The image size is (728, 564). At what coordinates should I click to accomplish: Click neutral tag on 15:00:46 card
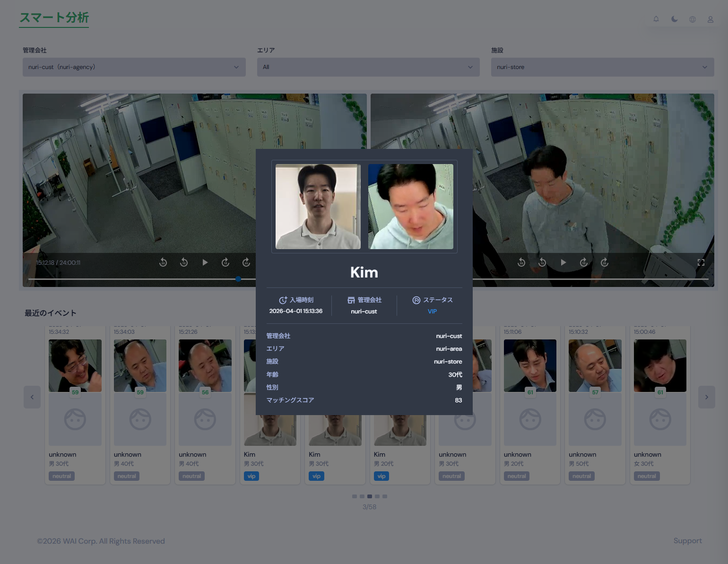(x=647, y=476)
